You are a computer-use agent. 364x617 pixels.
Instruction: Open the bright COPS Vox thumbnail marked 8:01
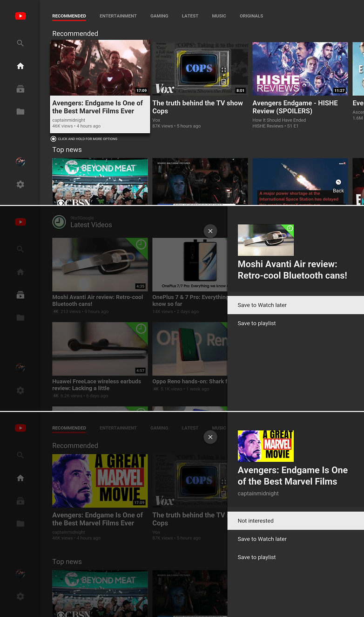[x=200, y=69]
